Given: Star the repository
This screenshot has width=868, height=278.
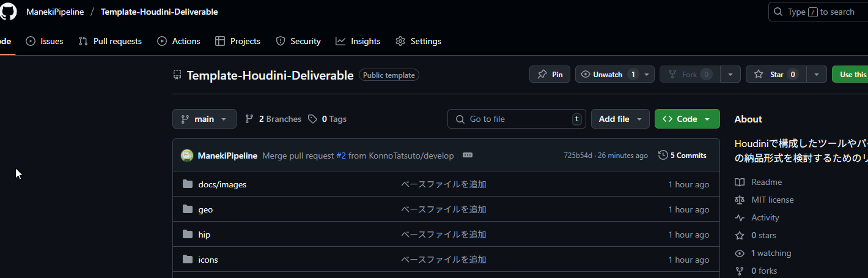Looking at the screenshot, I should pyautogui.click(x=776, y=74).
